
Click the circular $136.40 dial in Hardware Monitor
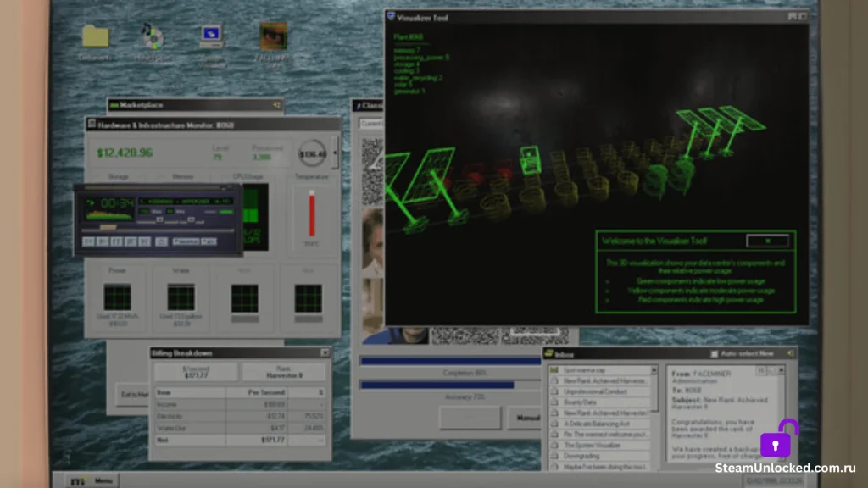pyautogui.click(x=312, y=154)
